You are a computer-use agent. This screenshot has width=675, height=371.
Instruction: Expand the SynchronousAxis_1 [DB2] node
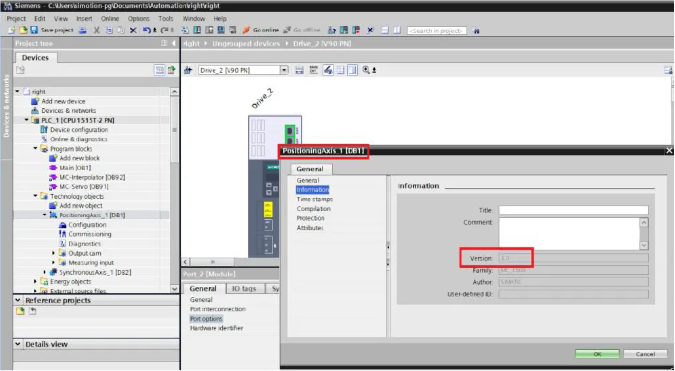point(44,272)
